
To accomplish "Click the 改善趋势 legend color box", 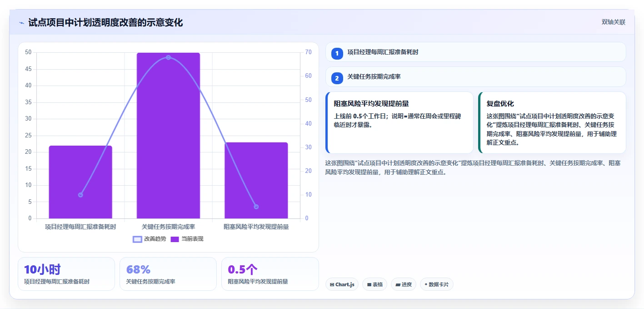I will [x=137, y=239].
